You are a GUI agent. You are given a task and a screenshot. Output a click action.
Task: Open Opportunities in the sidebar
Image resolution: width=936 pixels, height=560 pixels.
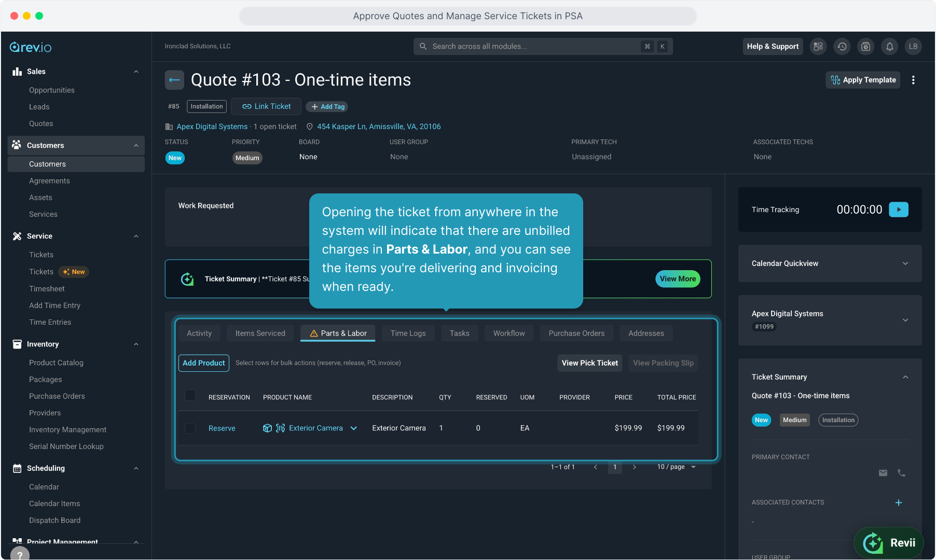pyautogui.click(x=52, y=90)
